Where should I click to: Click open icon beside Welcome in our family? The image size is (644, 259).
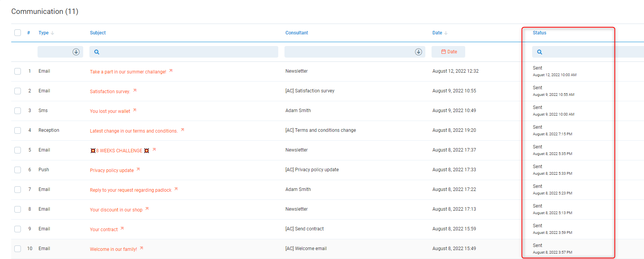click(x=142, y=248)
